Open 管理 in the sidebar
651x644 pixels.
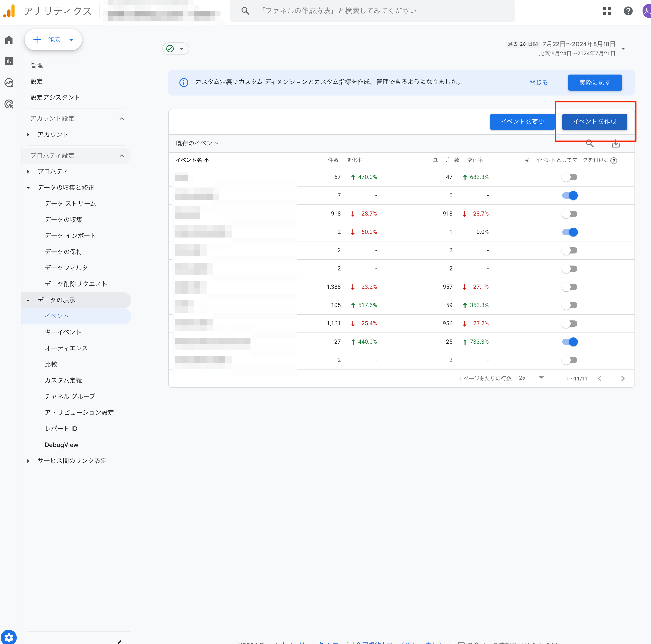pyautogui.click(x=36, y=65)
